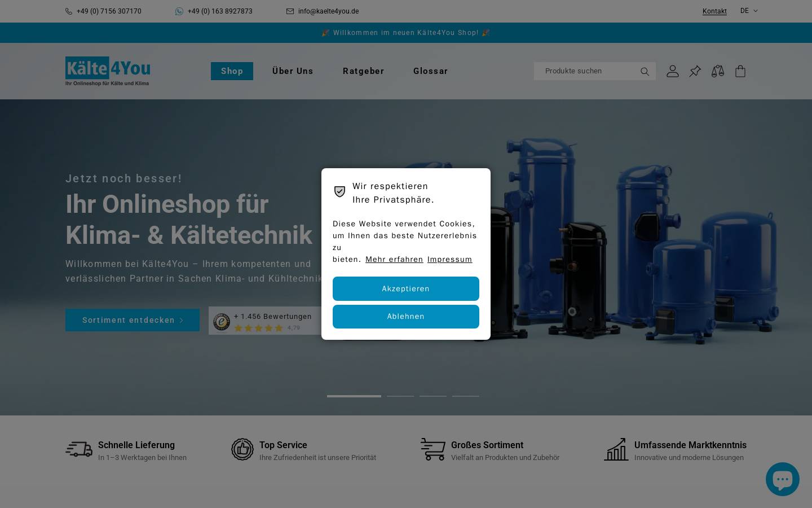This screenshot has height=508, width=812.
Task: Open the Impressum link
Action: pyautogui.click(x=449, y=260)
